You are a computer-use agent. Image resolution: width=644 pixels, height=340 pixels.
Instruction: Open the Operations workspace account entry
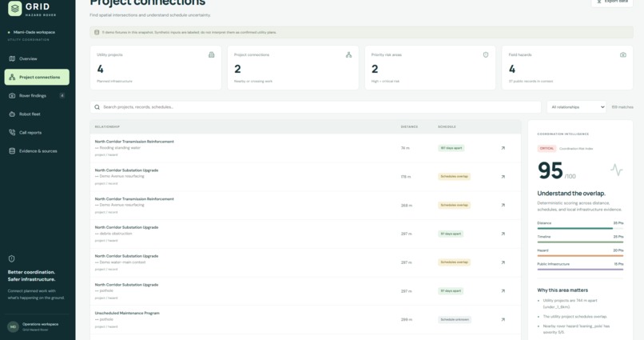(x=37, y=327)
